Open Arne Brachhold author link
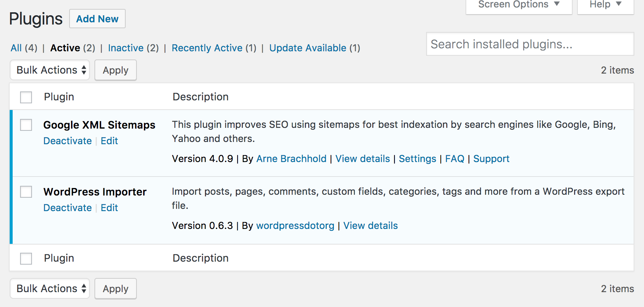Image resolution: width=644 pixels, height=307 pixels. click(x=292, y=159)
